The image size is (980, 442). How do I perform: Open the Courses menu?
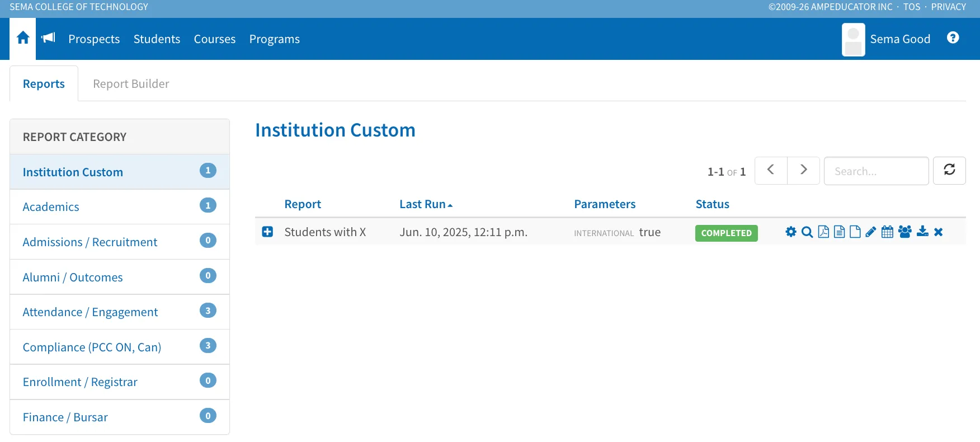pos(215,39)
